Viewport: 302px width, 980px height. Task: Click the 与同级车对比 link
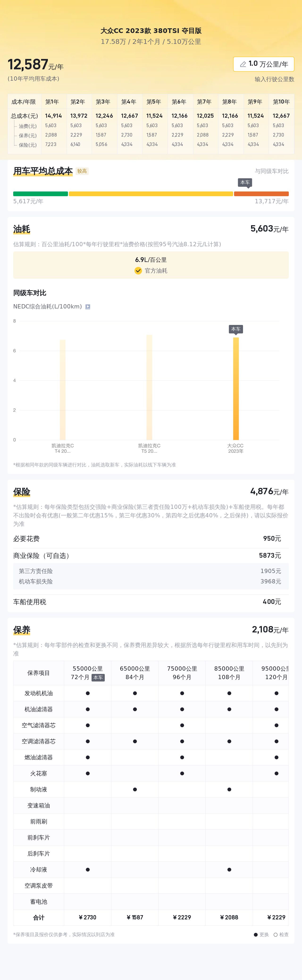point(272,171)
